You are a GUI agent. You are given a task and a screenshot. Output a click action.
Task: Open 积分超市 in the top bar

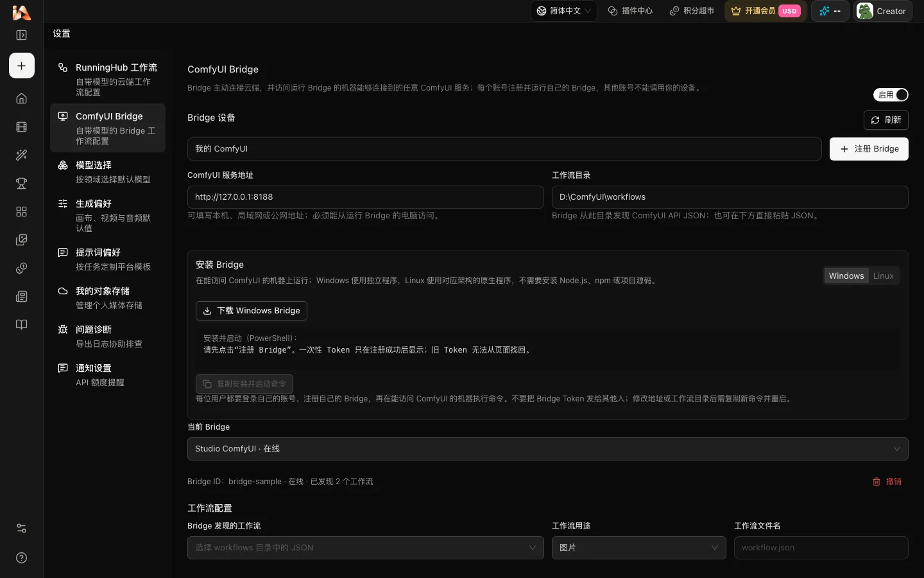(692, 11)
